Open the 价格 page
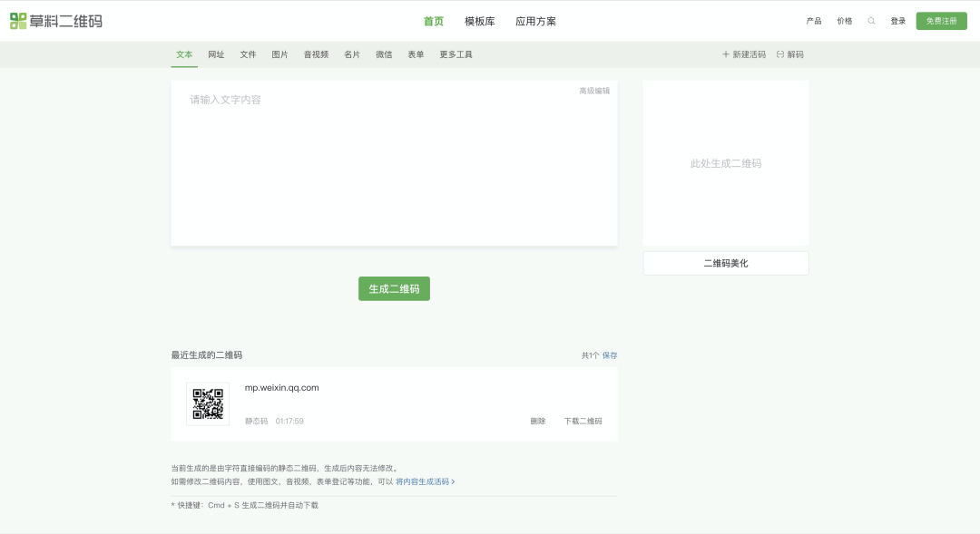 (845, 21)
